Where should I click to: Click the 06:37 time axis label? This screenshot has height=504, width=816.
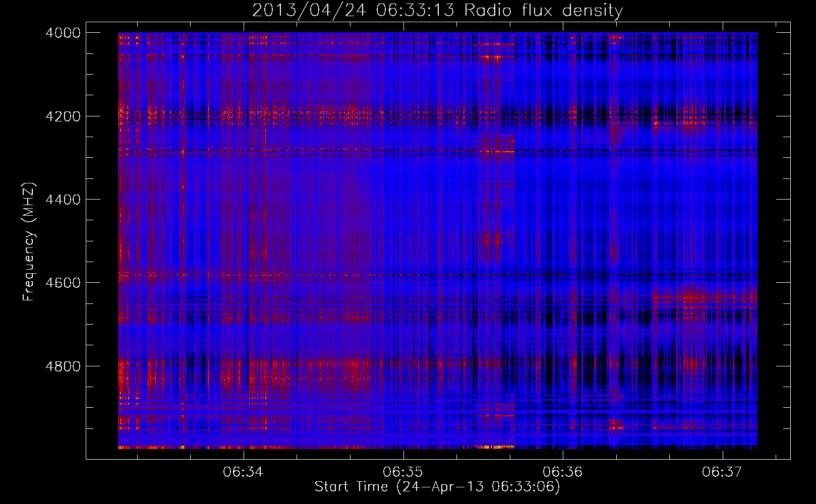pos(722,472)
